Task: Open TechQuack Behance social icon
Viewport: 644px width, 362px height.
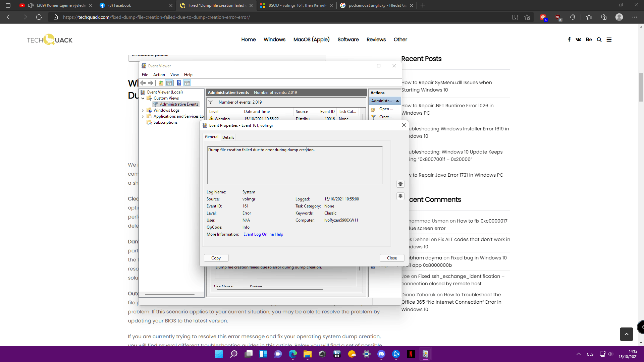Action: point(589,40)
